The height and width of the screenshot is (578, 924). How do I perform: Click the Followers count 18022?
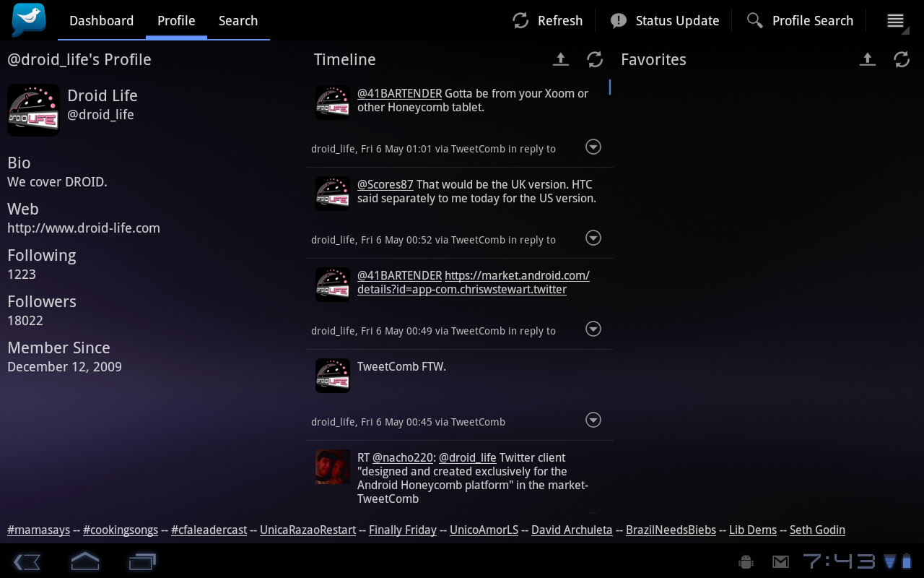tap(25, 321)
